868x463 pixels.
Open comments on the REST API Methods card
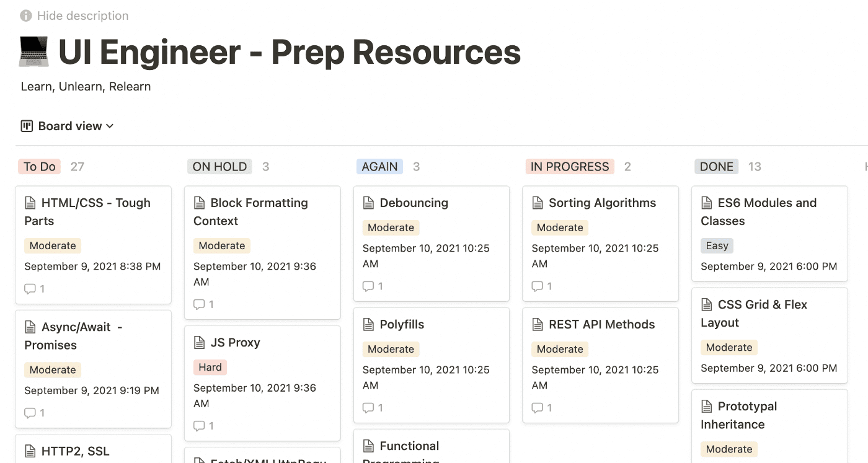pos(539,407)
